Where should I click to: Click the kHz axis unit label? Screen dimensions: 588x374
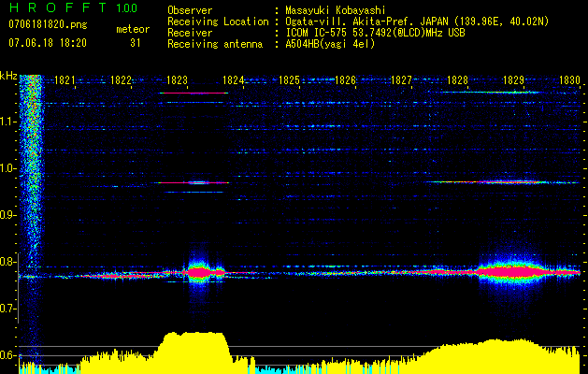coord(8,76)
